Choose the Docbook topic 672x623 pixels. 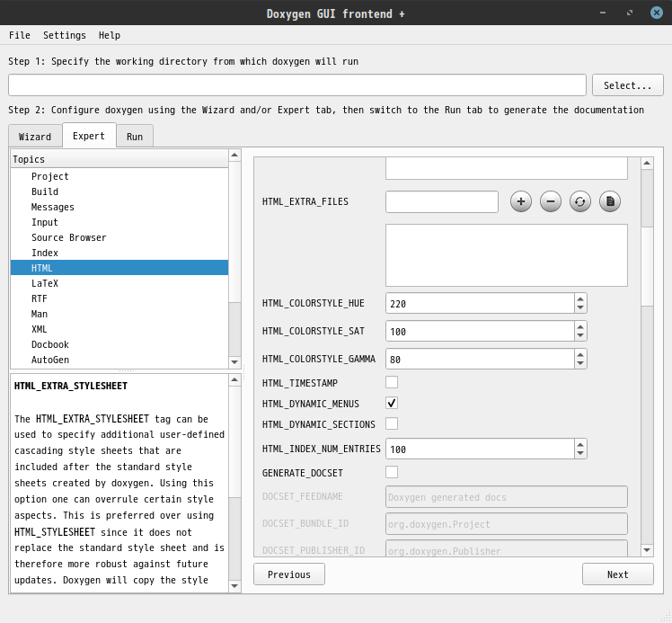point(50,344)
